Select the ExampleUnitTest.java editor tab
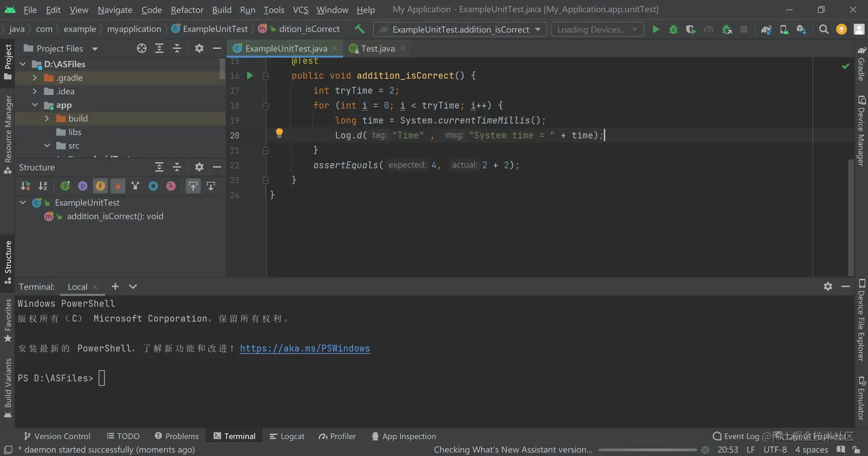The width and height of the screenshot is (868, 456). point(285,48)
